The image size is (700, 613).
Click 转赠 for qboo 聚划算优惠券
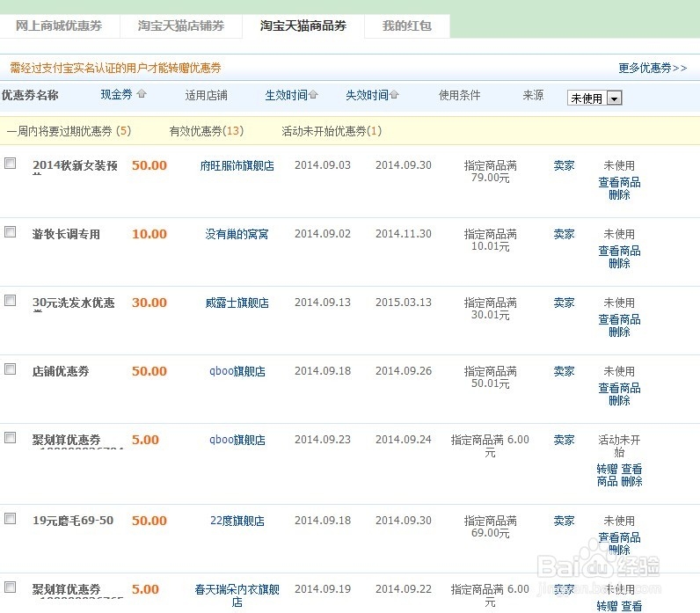(607, 469)
